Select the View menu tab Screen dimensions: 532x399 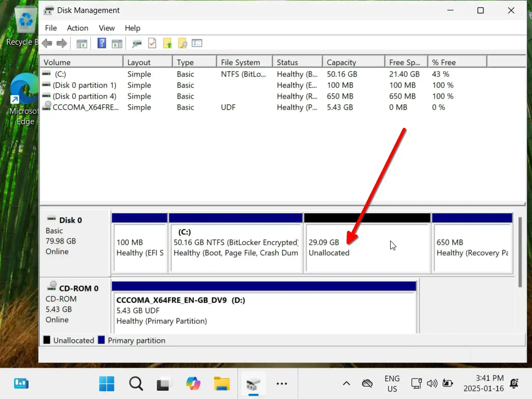tap(107, 28)
